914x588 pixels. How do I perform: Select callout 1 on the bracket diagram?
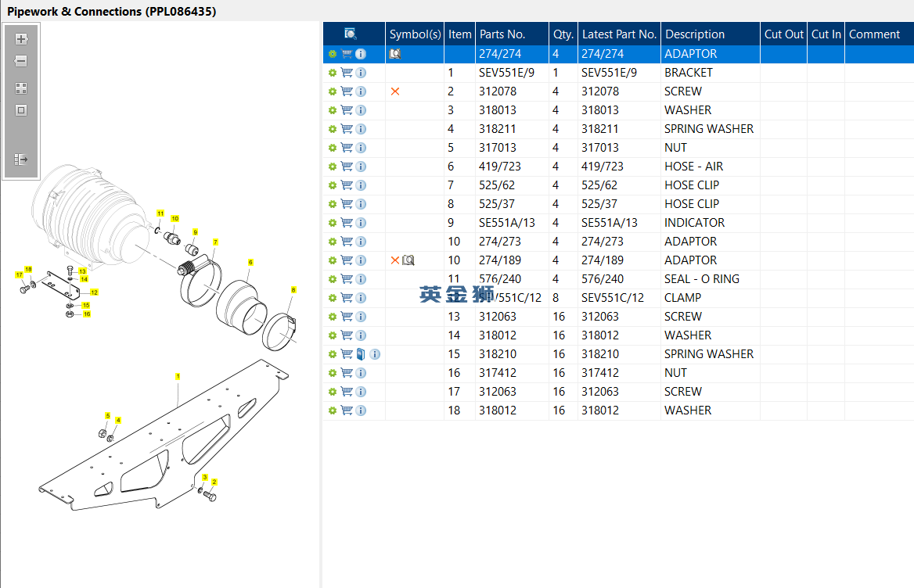pos(178,377)
